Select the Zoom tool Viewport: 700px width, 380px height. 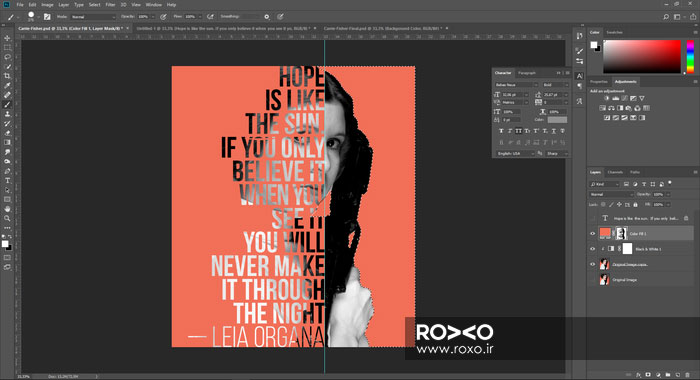(7, 218)
